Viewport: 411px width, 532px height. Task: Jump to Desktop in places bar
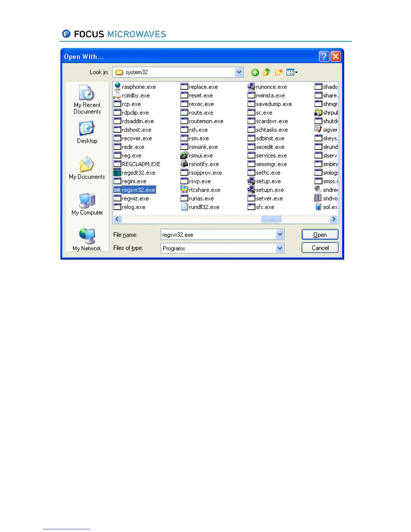87,133
